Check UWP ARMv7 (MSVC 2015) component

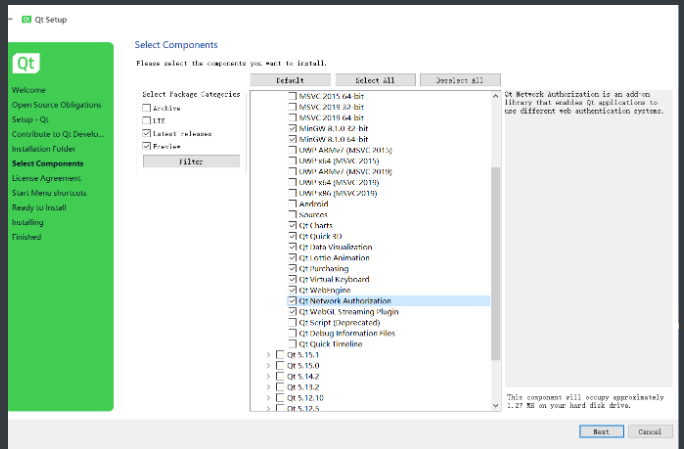click(293, 150)
